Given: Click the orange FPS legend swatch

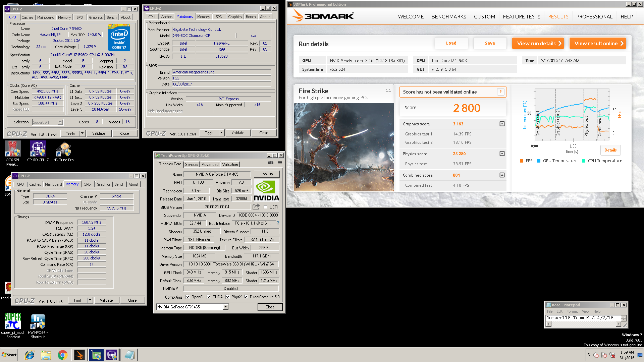Looking at the screenshot, I should (x=521, y=161).
